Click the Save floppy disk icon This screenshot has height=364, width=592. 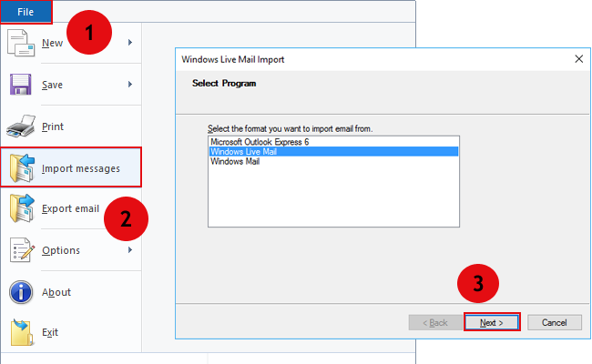[x=20, y=85]
